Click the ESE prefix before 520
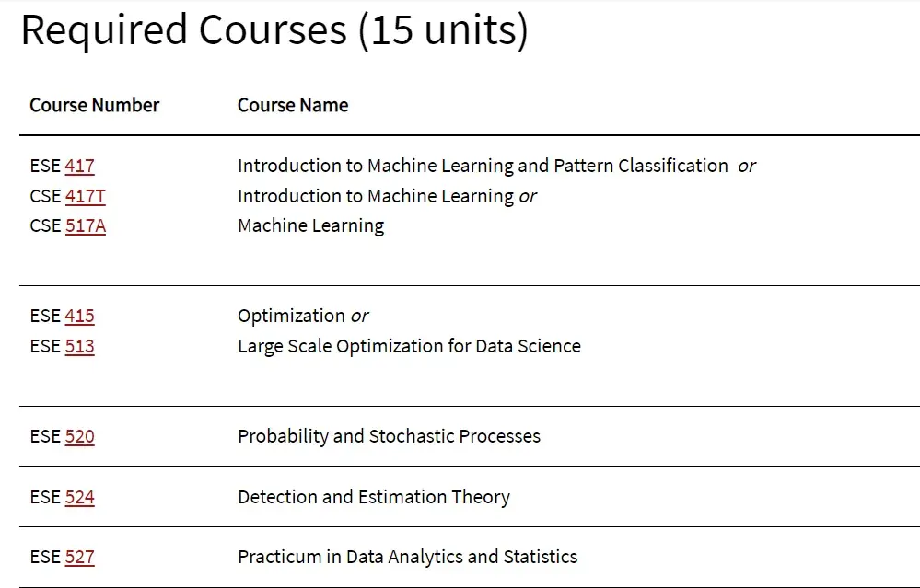 tap(45, 437)
